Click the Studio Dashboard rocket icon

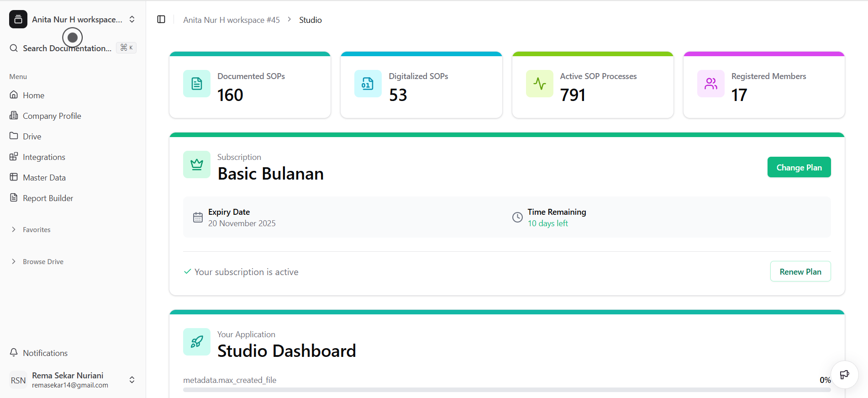pyautogui.click(x=197, y=342)
